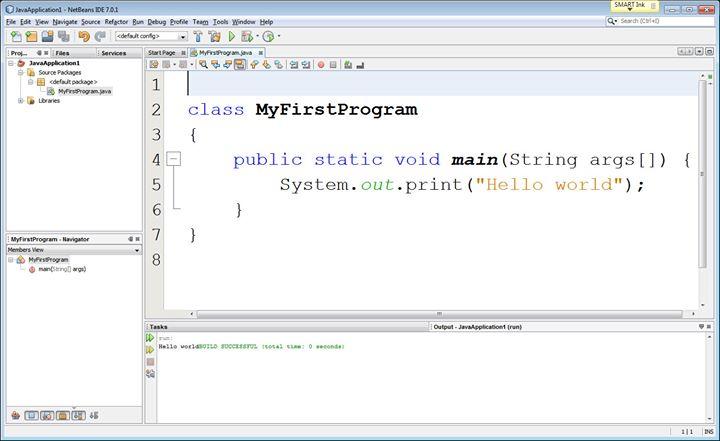Image resolution: width=720 pixels, height=441 pixels.
Task: Select main(String[] args) in Navigator
Action: coord(62,269)
